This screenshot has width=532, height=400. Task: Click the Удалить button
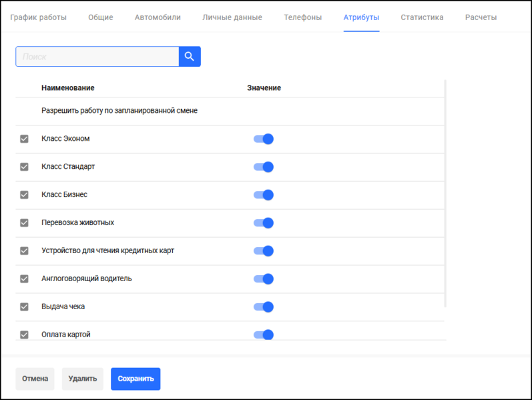[83, 379]
